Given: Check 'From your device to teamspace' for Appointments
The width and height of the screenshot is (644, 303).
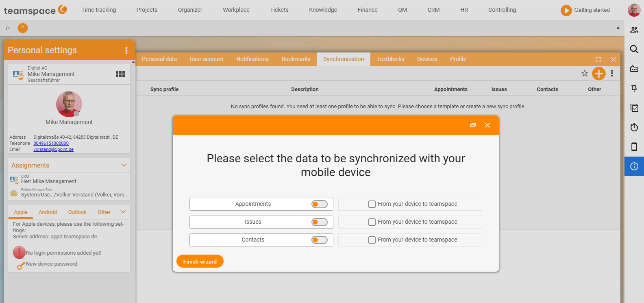Looking at the screenshot, I should point(372,204).
